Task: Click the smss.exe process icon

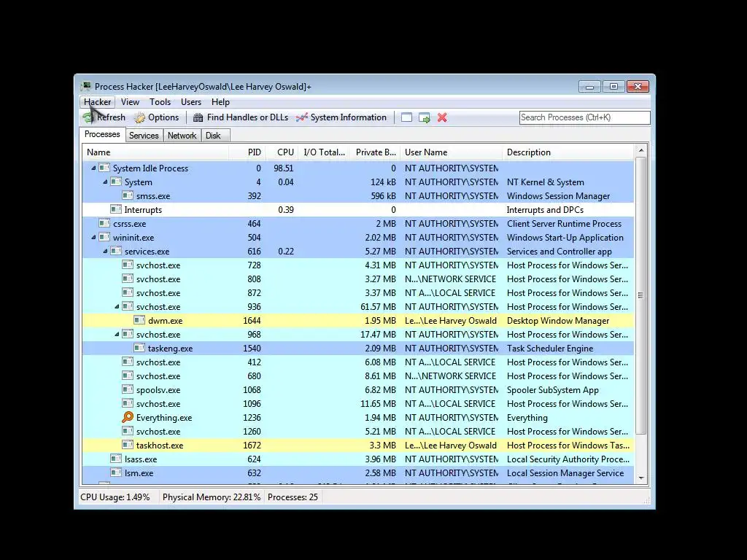Action: click(x=128, y=195)
